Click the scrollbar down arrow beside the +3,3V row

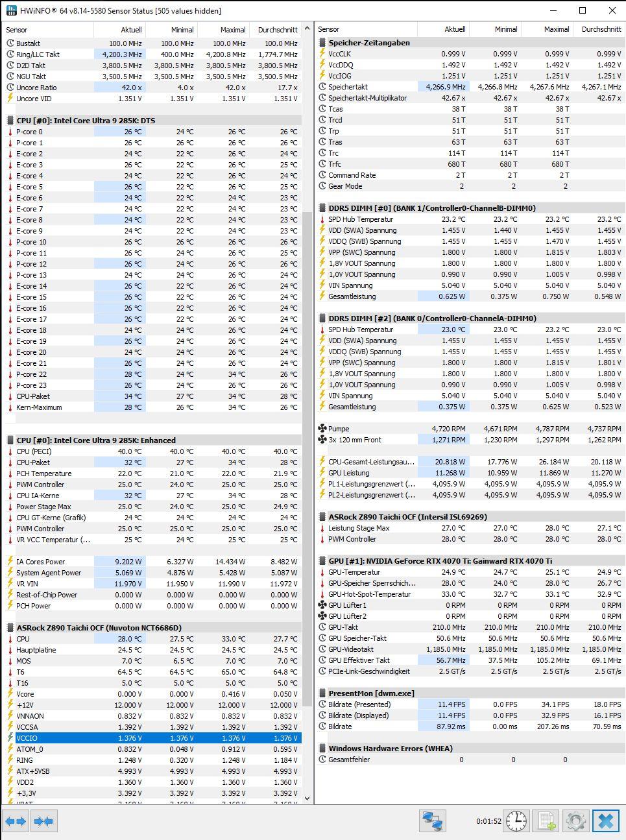[307, 798]
